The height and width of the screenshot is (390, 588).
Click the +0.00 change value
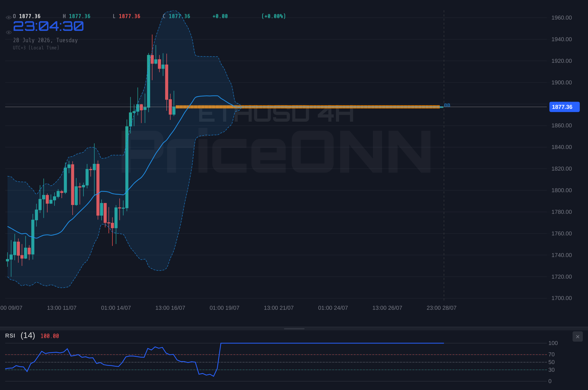(x=220, y=16)
